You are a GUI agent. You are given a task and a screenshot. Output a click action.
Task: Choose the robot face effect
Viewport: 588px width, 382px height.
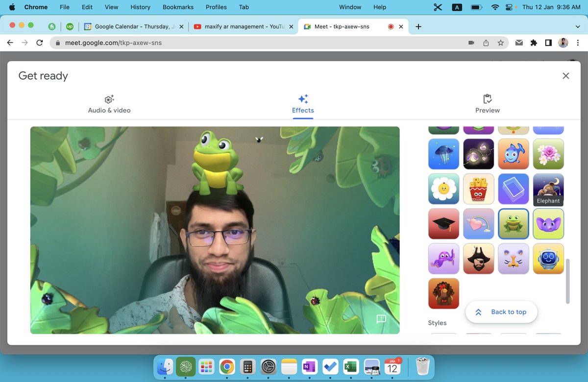tap(548, 259)
